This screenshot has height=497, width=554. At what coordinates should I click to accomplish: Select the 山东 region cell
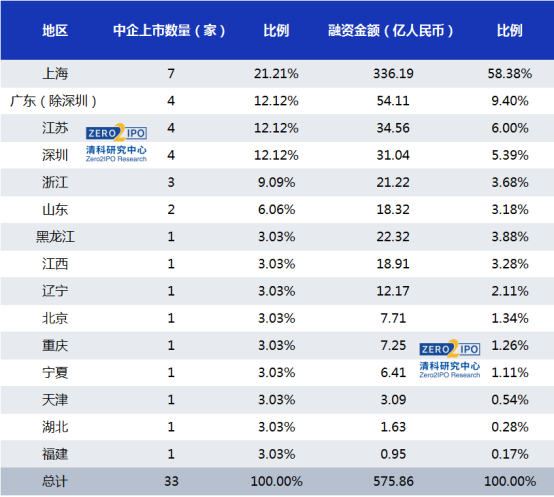pos(55,210)
